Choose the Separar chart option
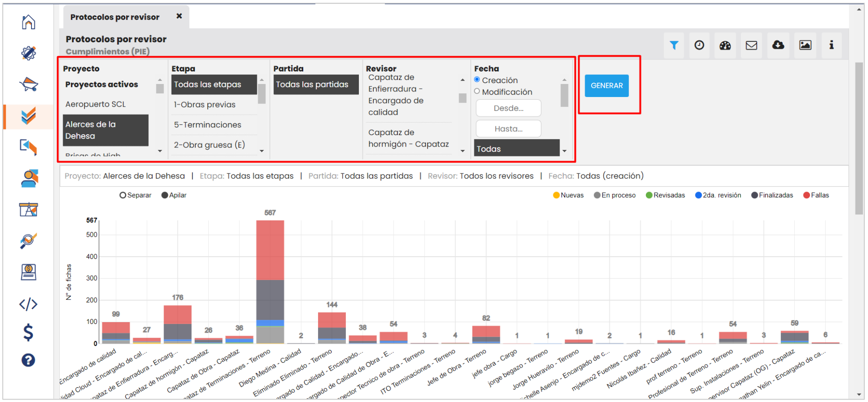The width and height of the screenshot is (868, 402). [x=123, y=195]
